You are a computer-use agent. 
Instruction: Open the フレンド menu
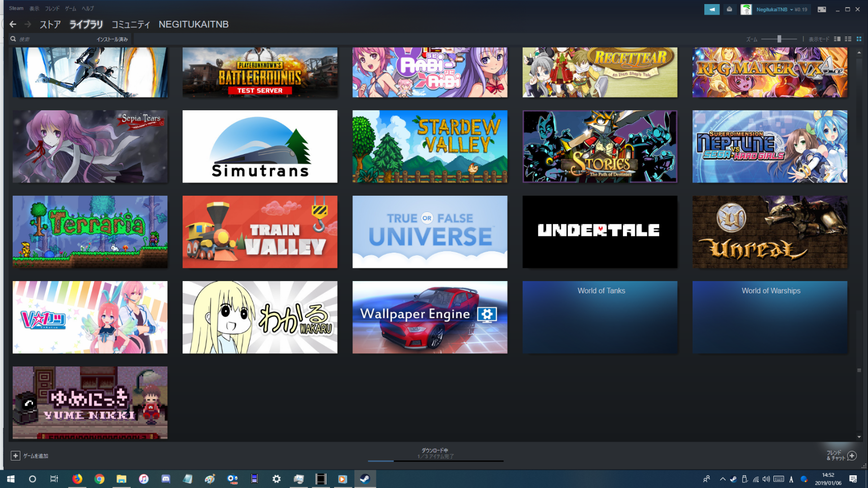52,9
